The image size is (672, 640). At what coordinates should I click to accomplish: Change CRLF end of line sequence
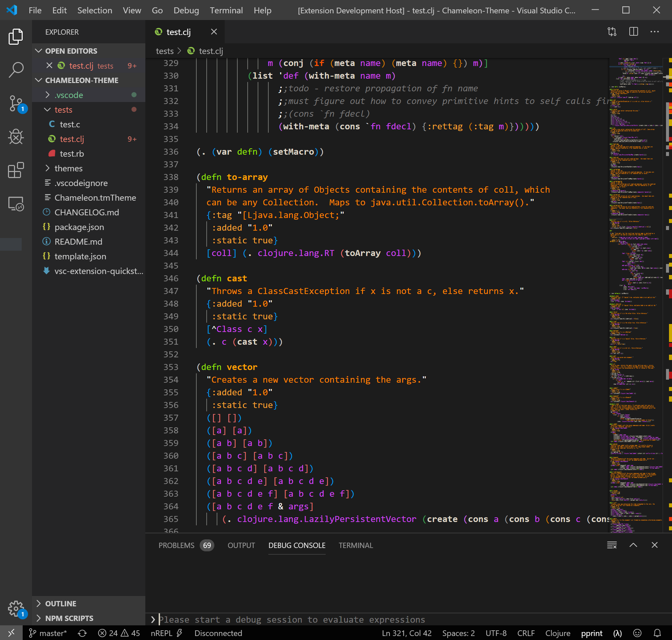coord(526,633)
